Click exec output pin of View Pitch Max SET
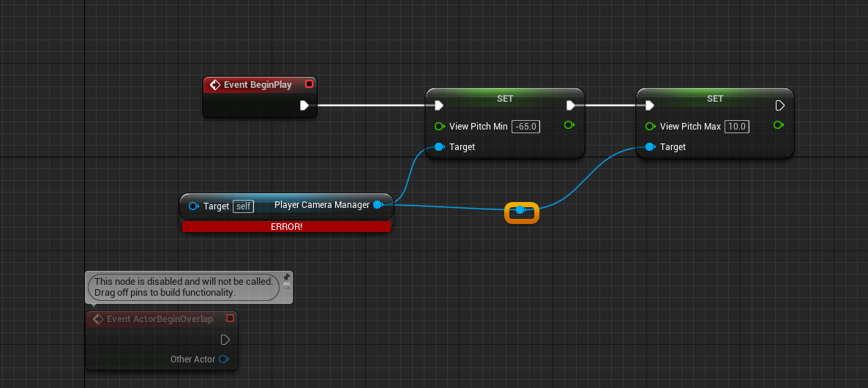 780,105
